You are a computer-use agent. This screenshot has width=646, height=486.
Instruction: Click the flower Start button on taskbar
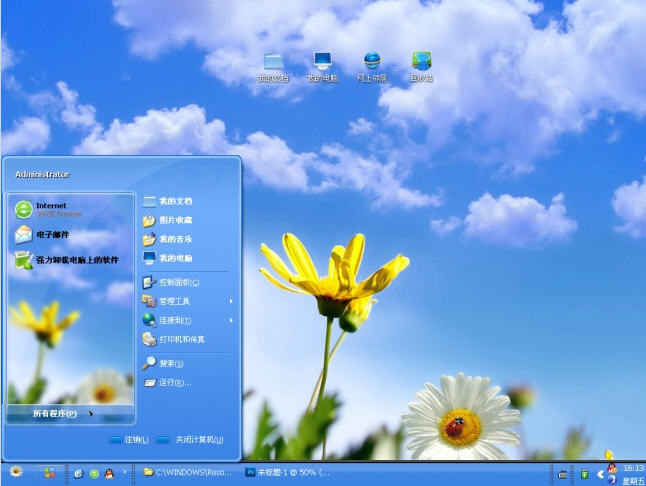pos(16,472)
